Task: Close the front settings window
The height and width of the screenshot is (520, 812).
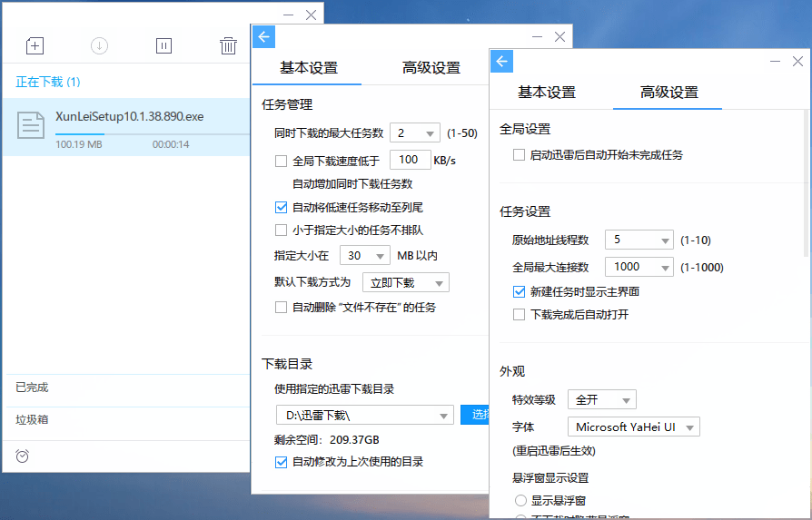Action: 798,61
